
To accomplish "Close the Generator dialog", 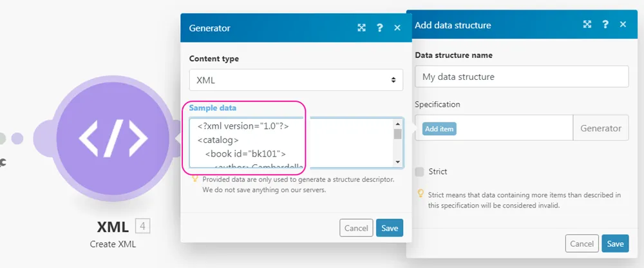I will (x=397, y=28).
